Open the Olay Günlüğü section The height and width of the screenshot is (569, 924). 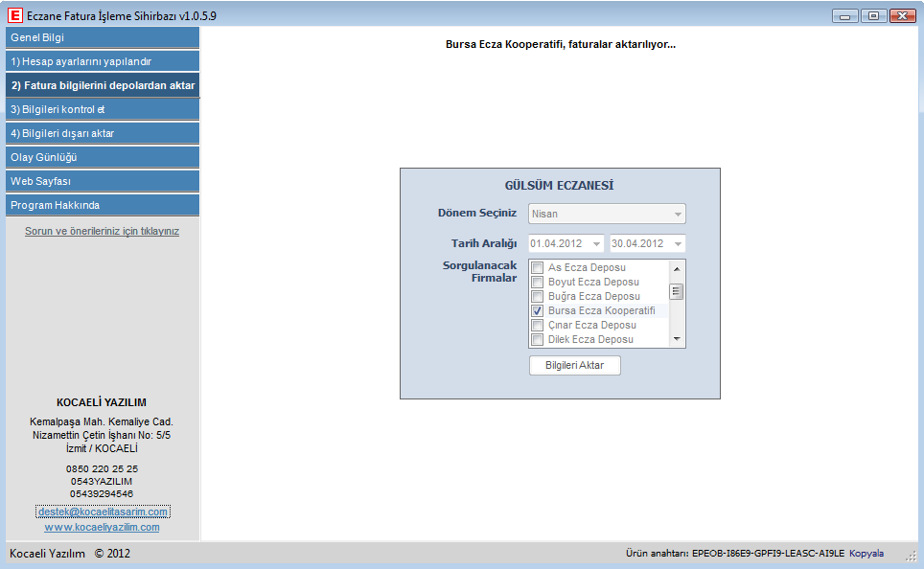[103, 157]
